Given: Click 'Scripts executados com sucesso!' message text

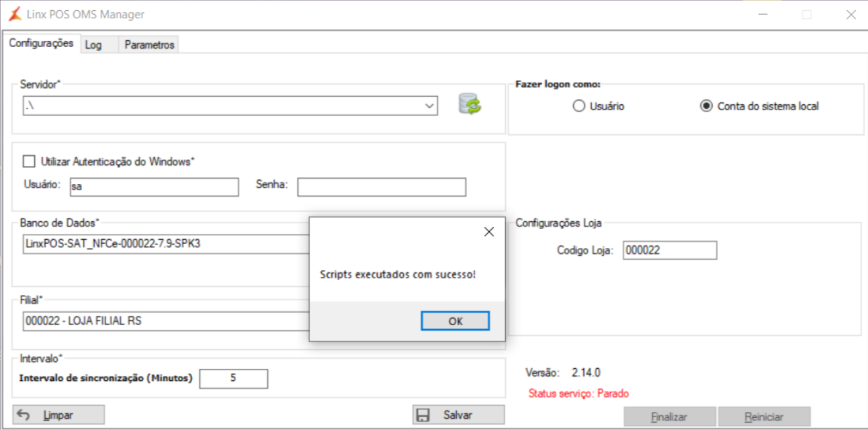Looking at the screenshot, I should 398,274.
